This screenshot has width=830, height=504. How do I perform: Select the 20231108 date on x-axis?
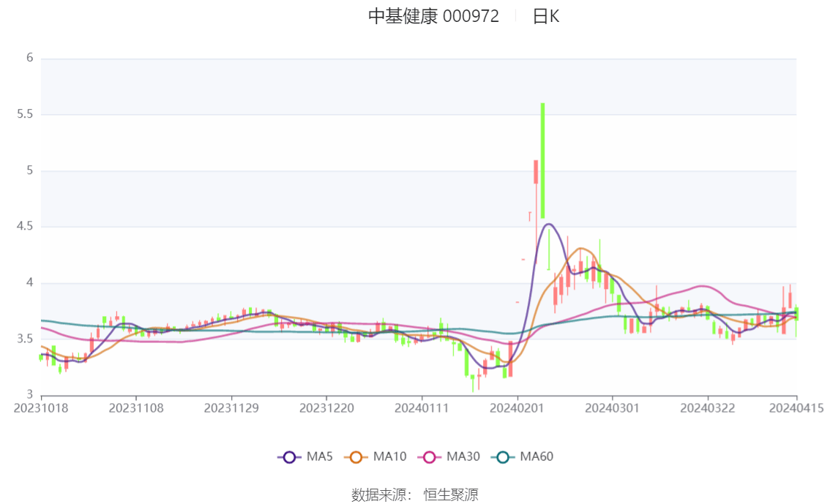(136, 407)
